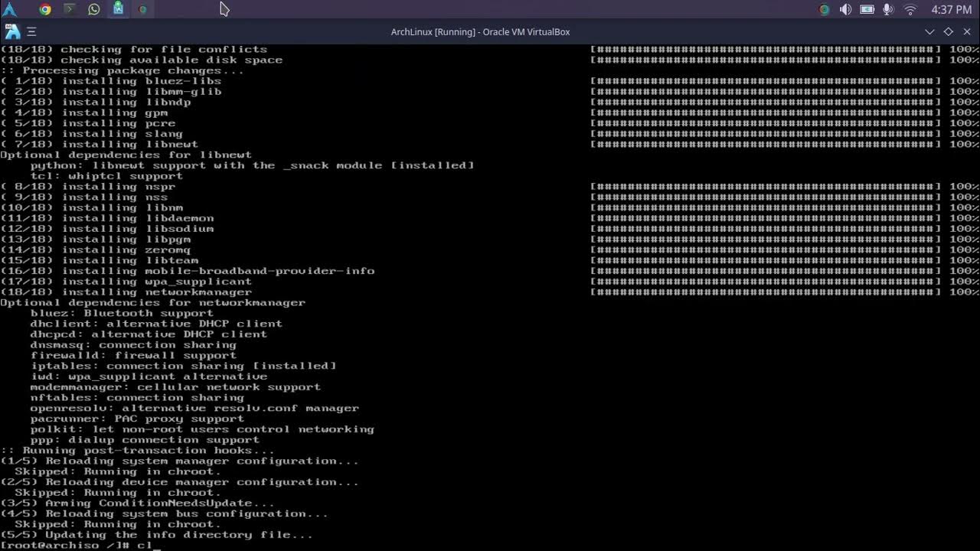Switch to the VirtualBox task in panel
This screenshot has width=980, height=551.
119,9
